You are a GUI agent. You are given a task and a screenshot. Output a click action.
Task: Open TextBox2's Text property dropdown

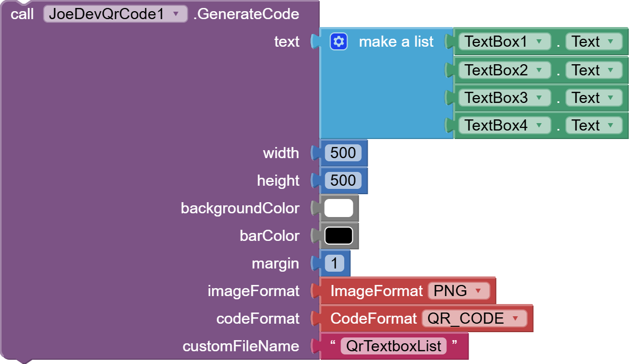point(593,70)
